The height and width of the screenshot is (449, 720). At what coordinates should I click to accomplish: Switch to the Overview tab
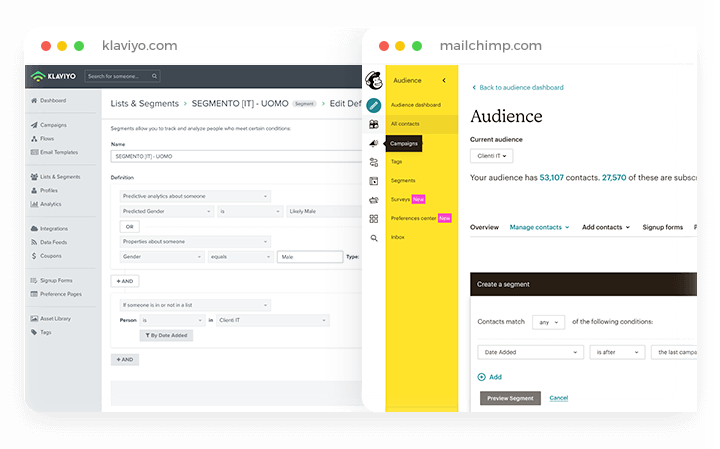tap(484, 227)
